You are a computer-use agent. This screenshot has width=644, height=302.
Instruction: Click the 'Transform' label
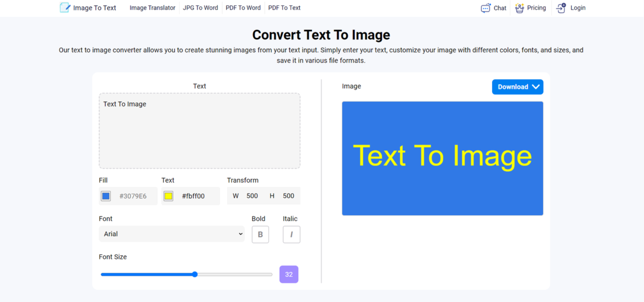(x=243, y=180)
